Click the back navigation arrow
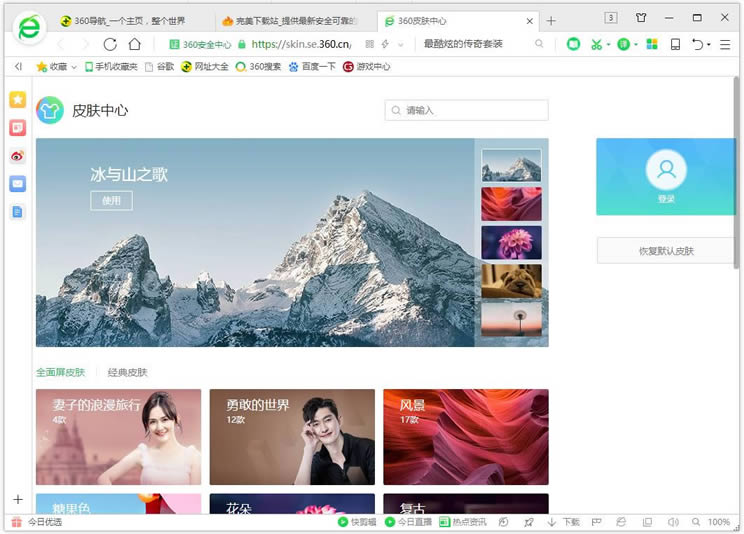 (60, 44)
